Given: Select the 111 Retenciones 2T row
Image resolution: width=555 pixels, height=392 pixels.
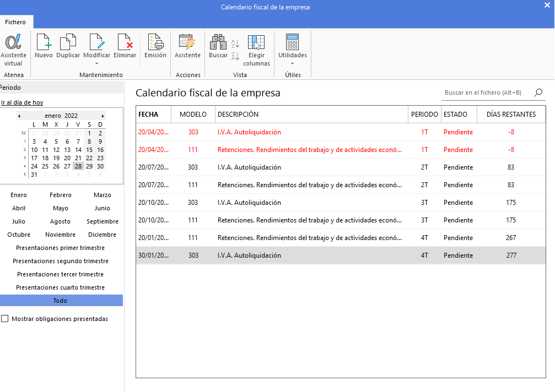Looking at the screenshot, I should (341, 185).
